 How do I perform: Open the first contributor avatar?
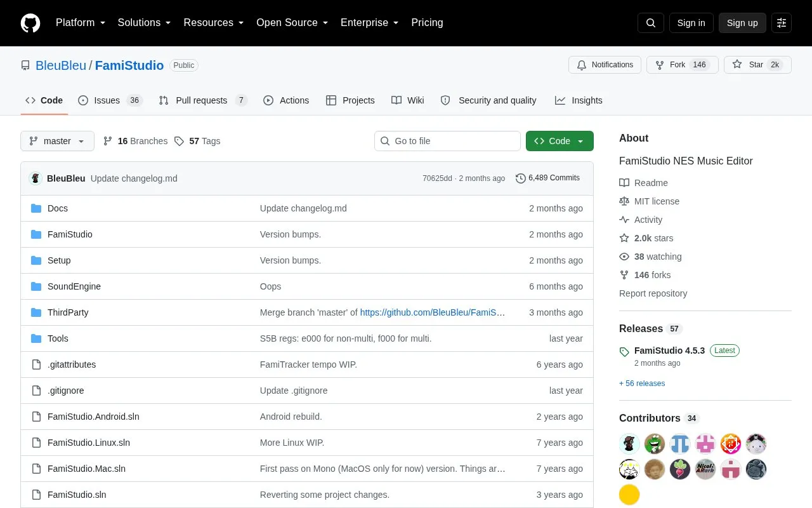(x=629, y=444)
